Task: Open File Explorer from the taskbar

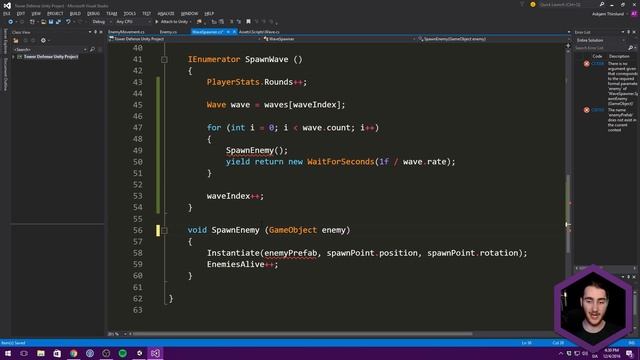Action: point(40,353)
